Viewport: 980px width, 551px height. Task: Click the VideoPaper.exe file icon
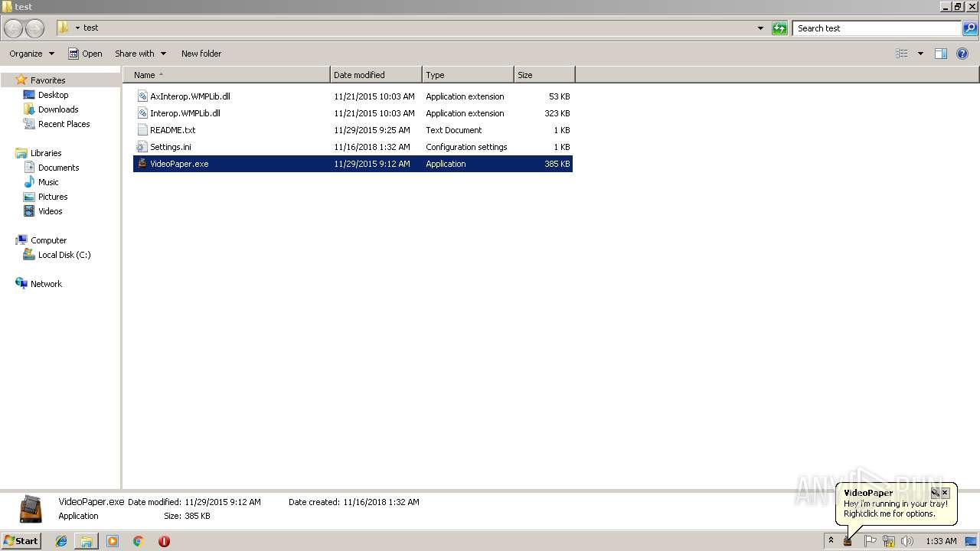(142, 164)
